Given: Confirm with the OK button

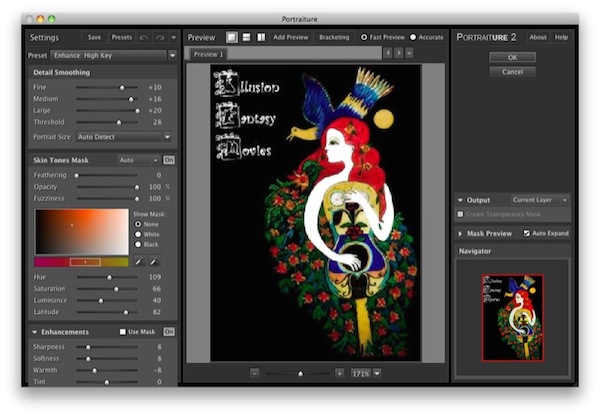Looking at the screenshot, I should point(512,57).
